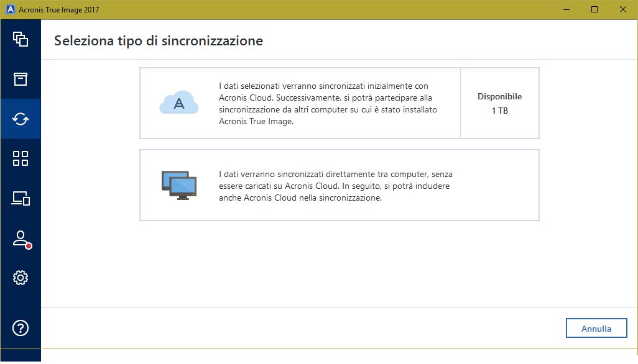The height and width of the screenshot is (364, 638).
Task: Select the Sync section icon
Action: pos(21,119)
